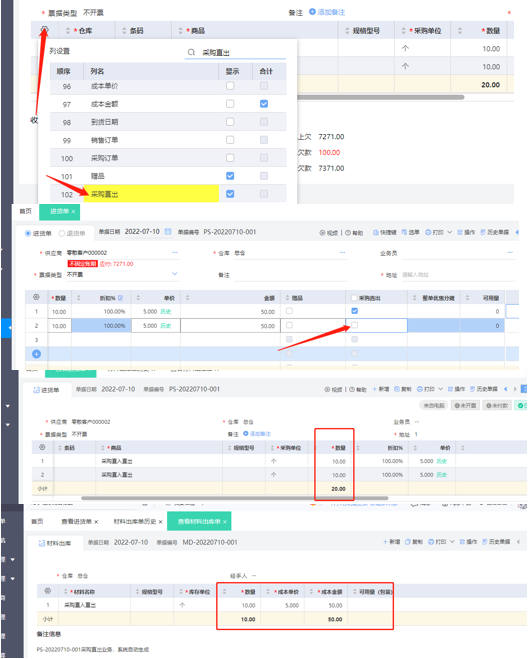528x659 pixels.
Task: Click horizontal scrollbar under 小计 20.00 row
Action: click(234, 498)
